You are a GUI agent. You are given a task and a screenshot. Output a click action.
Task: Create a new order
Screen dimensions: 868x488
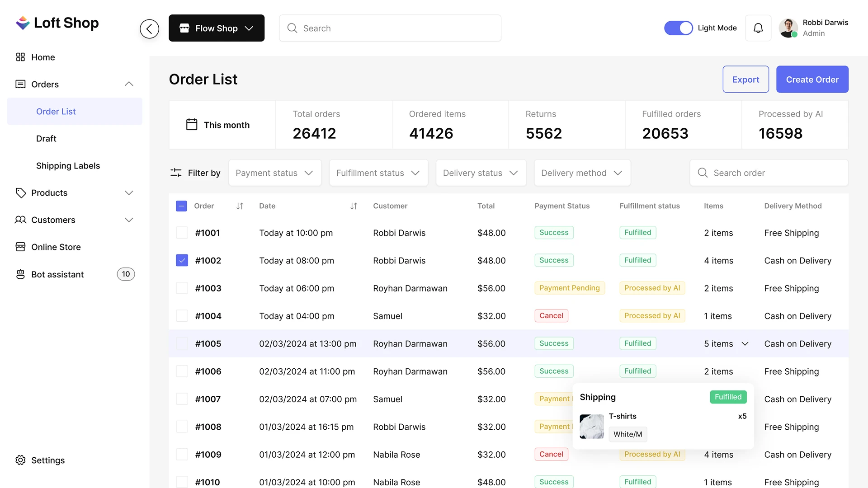(x=812, y=79)
